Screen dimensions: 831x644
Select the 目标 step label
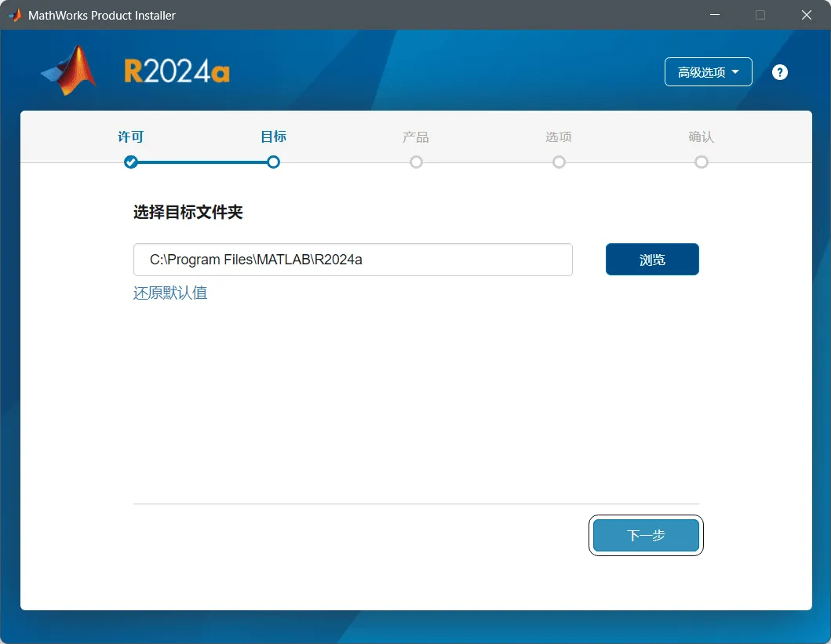[273, 136]
